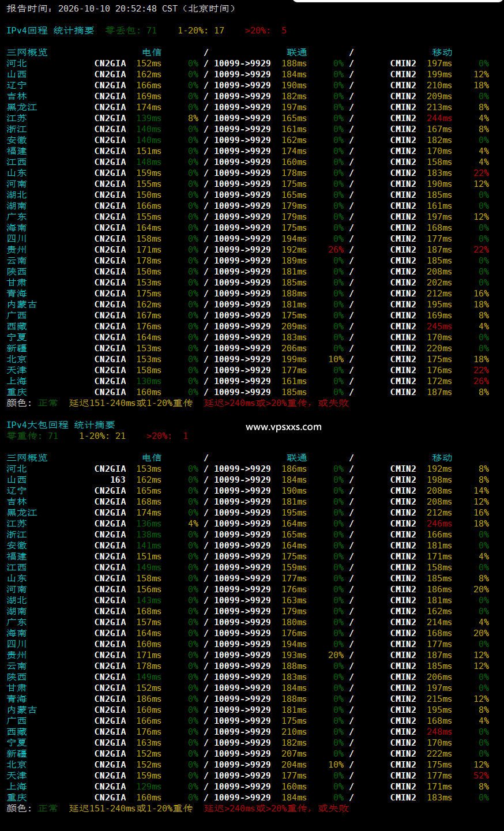Image resolution: width=504 pixels, height=831 pixels.
Task: Click '内蒙古' province in the IPv4大包回程 table
Action: [x=22, y=710]
